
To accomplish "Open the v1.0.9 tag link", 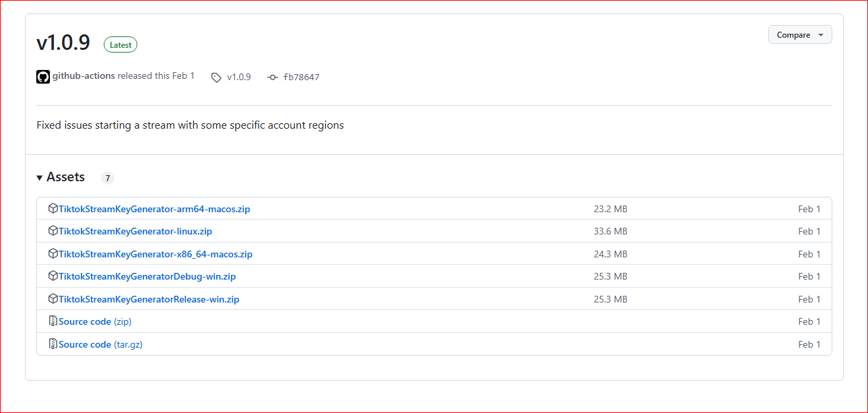I will 238,77.
